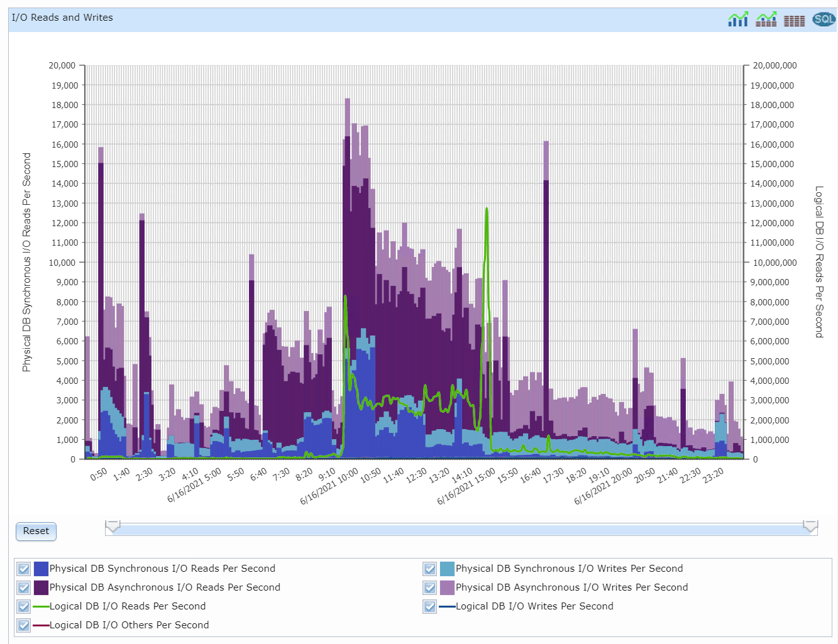Switch to table-only grid view
838x644 pixels.
[794, 21]
